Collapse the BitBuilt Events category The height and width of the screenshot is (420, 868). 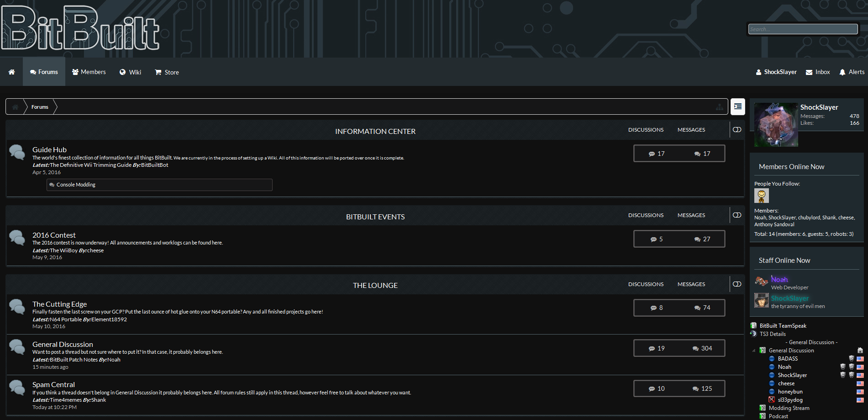click(x=737, y=215)
